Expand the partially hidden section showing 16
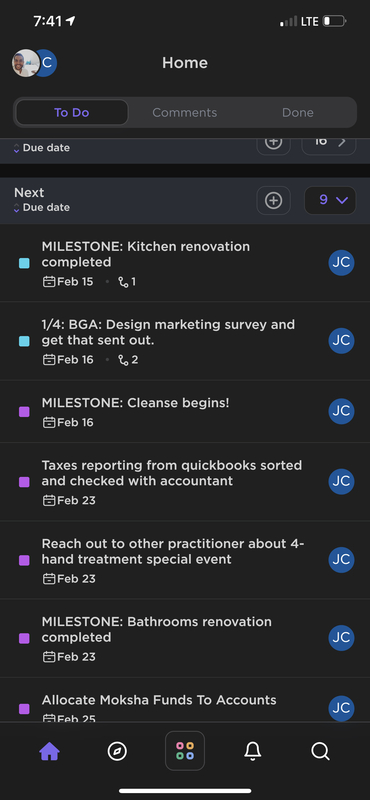The image size is (370, 800). [x=329, y=143]
